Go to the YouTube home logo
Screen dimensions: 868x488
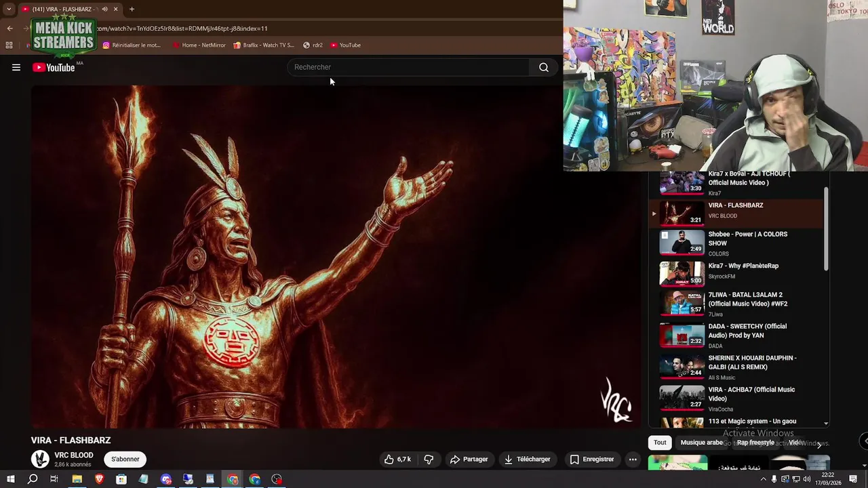click(54, 67)
